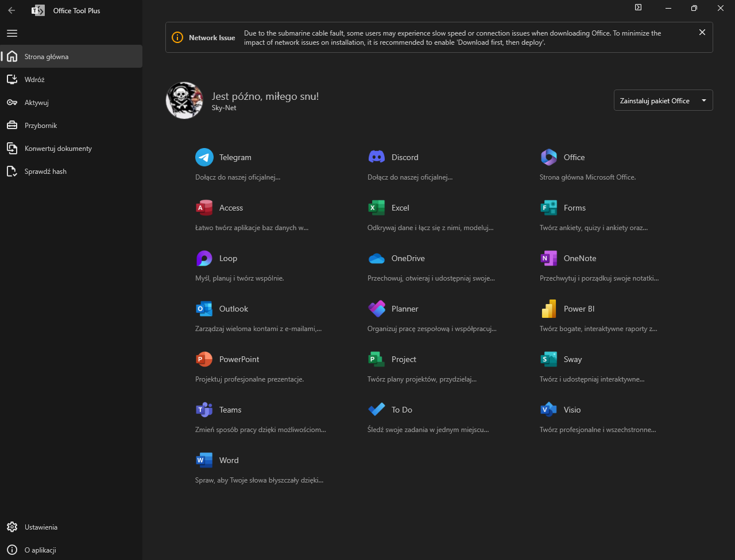Open the To Do checkmark icon
Viewport: 735px width, 560px height.
click(x=377, y=410)
